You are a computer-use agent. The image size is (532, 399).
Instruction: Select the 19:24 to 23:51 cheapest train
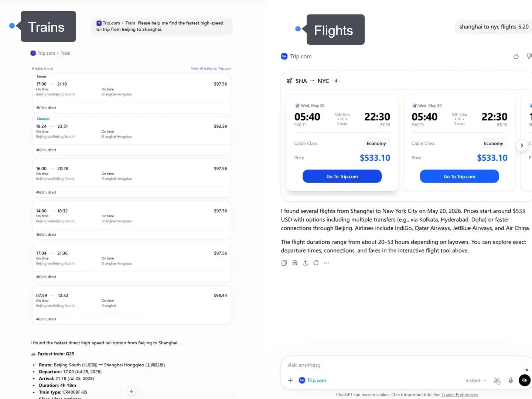[x=132, y=136]
